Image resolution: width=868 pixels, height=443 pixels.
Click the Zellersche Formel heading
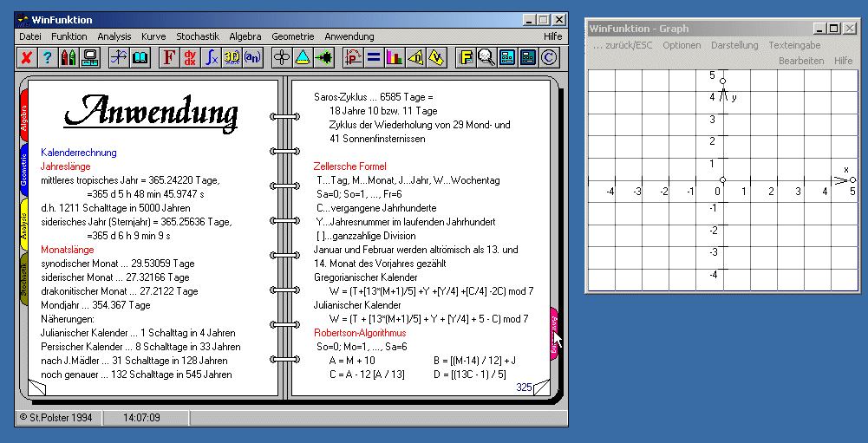(349, 166)
